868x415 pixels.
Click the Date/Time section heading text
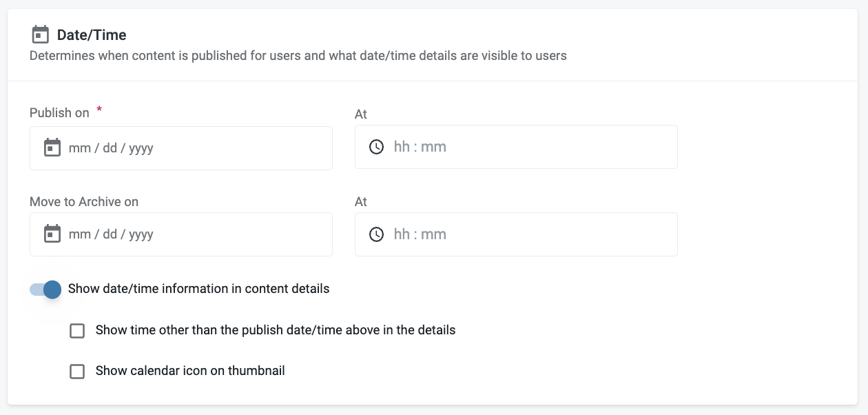coord(92,35)
